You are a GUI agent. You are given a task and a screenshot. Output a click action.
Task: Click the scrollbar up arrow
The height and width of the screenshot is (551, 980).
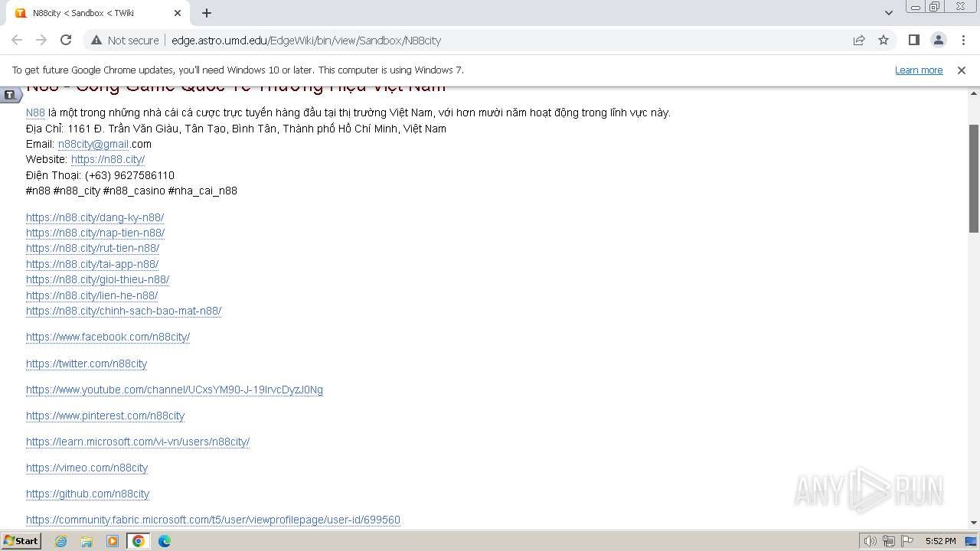coord(974,92)
